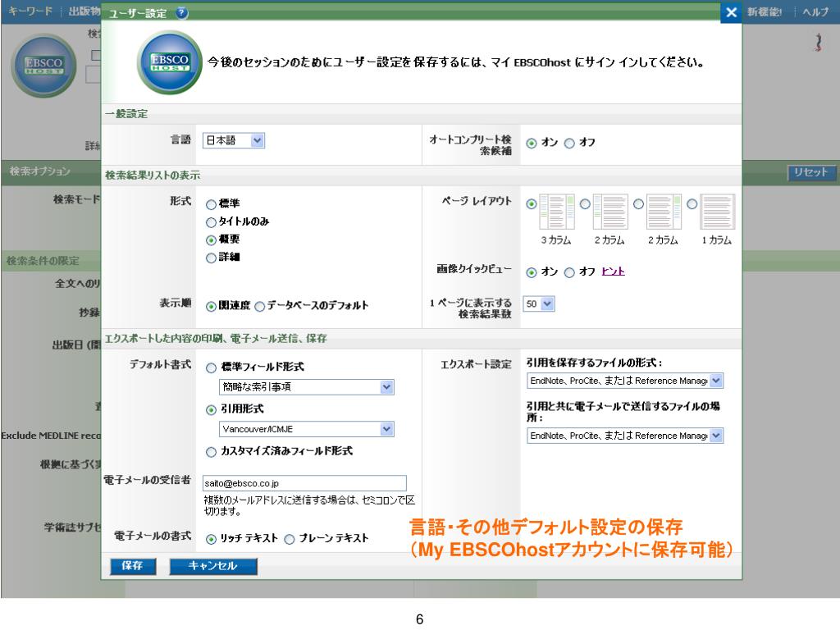Screen dimensions: 840x630
Task: Open the キーワード tab in the background page
Action: (30, 11)
